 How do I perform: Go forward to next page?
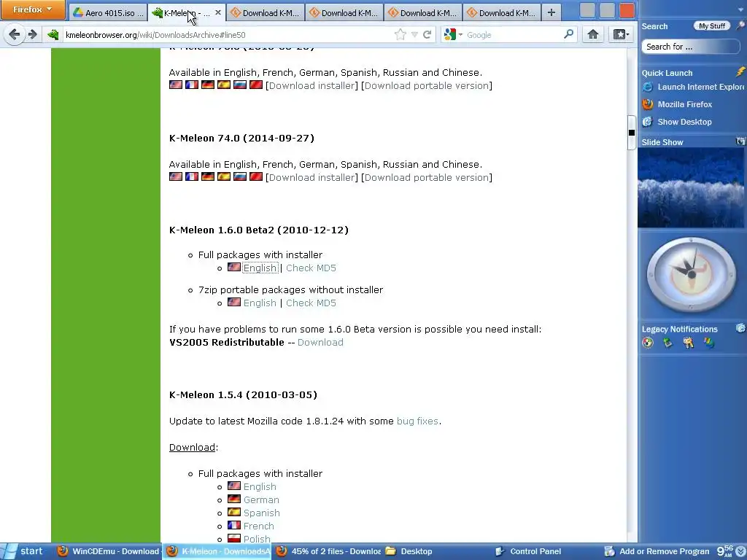pyautogui.click(x=32, y=34)
